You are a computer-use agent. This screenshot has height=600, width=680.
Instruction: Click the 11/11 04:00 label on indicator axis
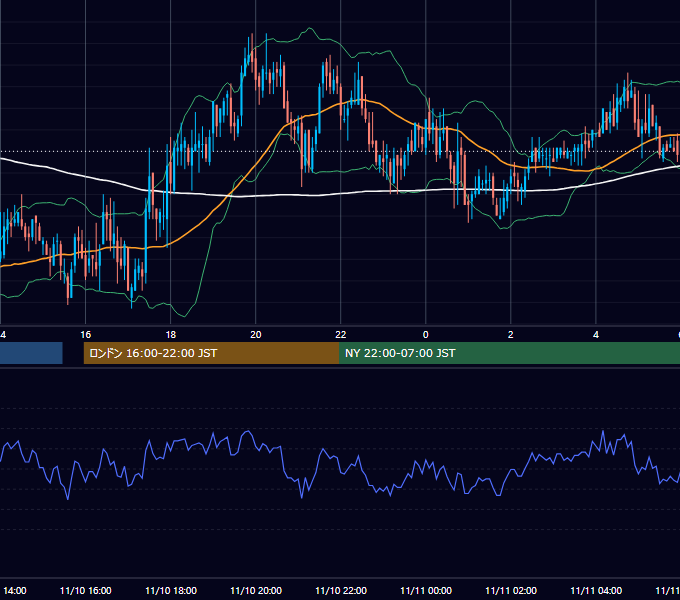[x=596, y=590]
